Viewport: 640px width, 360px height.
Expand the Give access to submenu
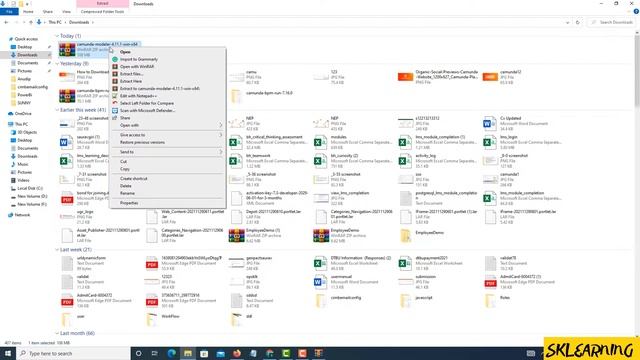pos(168,135)
